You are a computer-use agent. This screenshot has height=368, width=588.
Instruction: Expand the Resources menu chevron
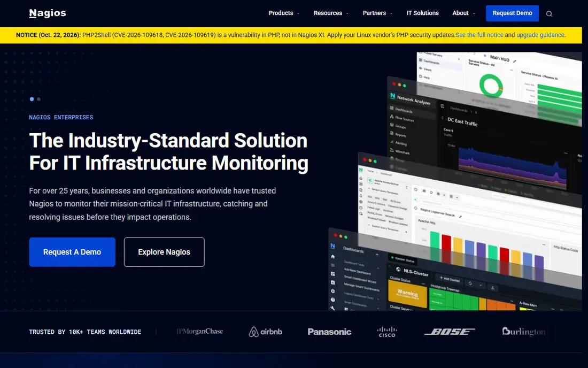point(347,13)
